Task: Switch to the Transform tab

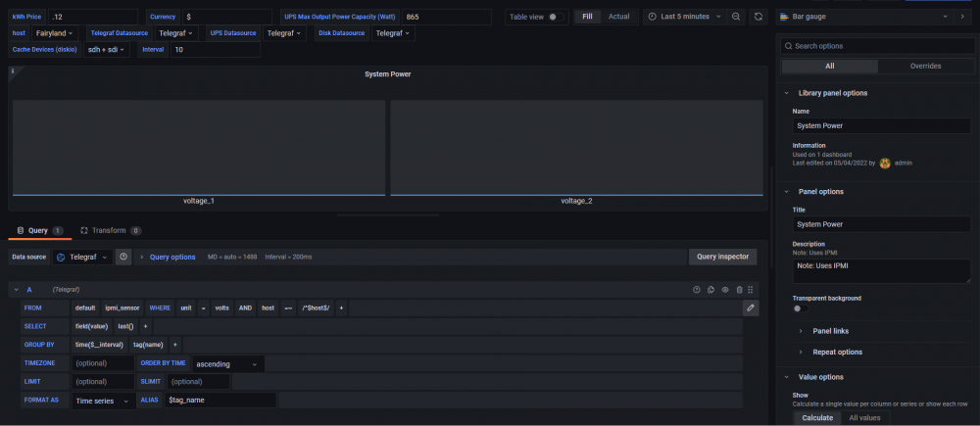Action: tap(111, 230)
